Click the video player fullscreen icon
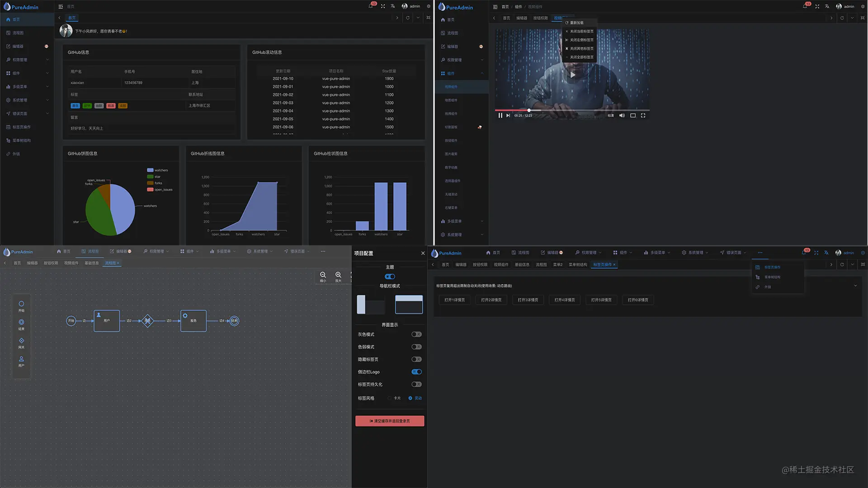Image resolution: width=868 pixels, height=488 pixels. [x=643, y=116]
